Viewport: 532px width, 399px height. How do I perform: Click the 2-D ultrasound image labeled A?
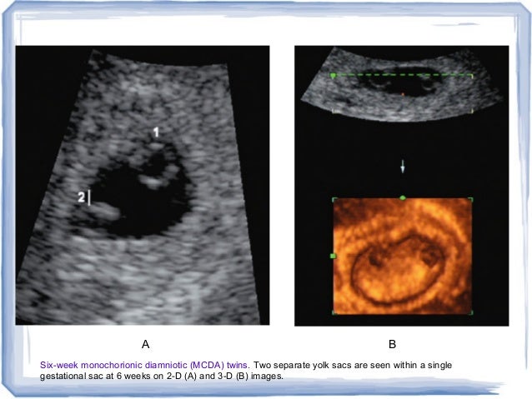tap(143, 186)
